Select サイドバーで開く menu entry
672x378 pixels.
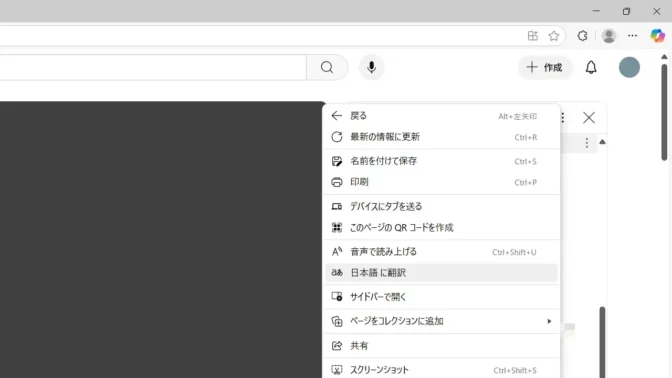point(441,297)
